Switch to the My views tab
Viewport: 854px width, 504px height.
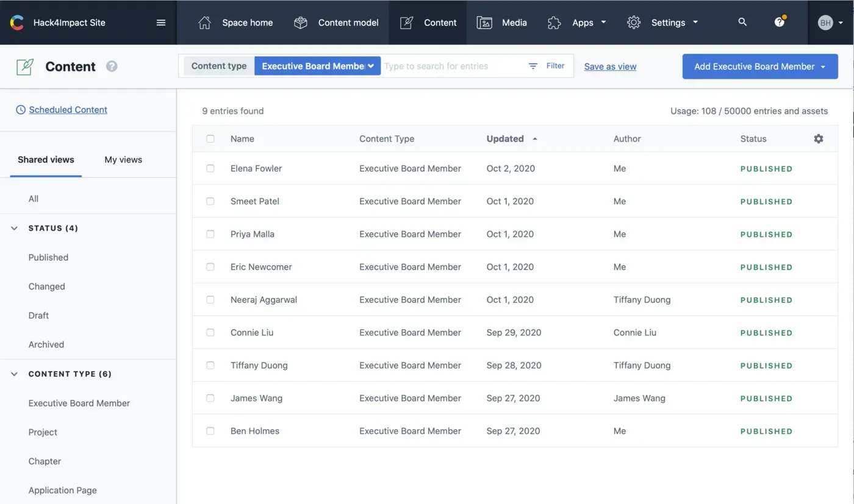123,159
